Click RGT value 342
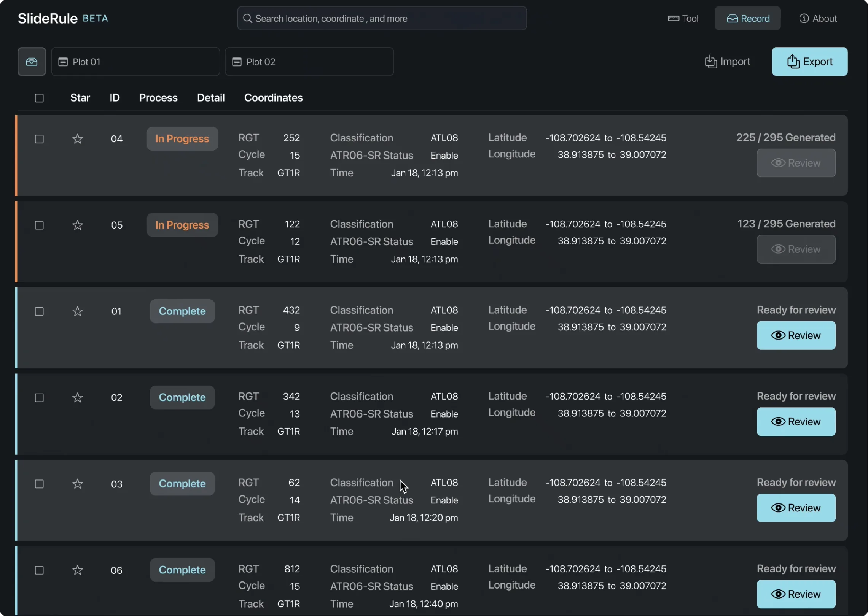Viewport: 868px width, 616px height. [291, 397]
